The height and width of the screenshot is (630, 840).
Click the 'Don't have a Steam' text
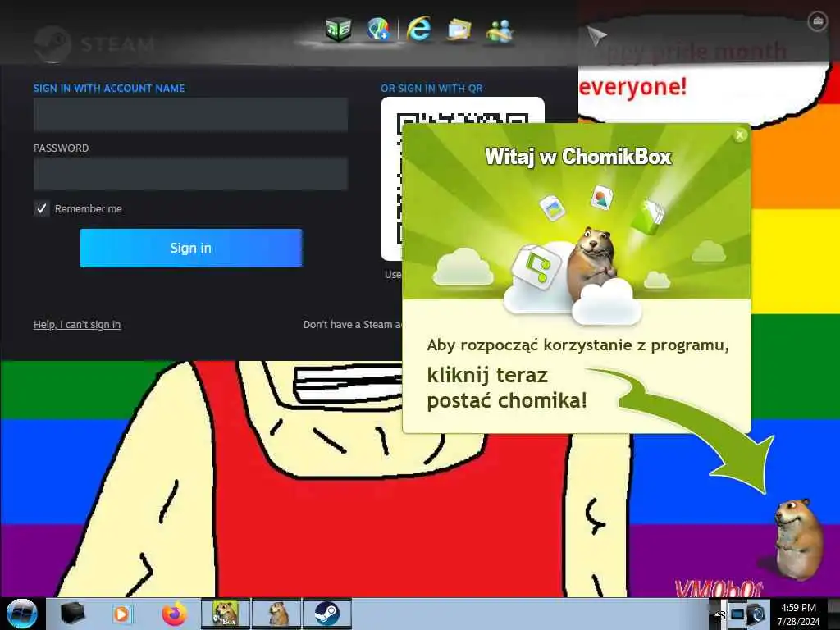[x=353, y=325]
